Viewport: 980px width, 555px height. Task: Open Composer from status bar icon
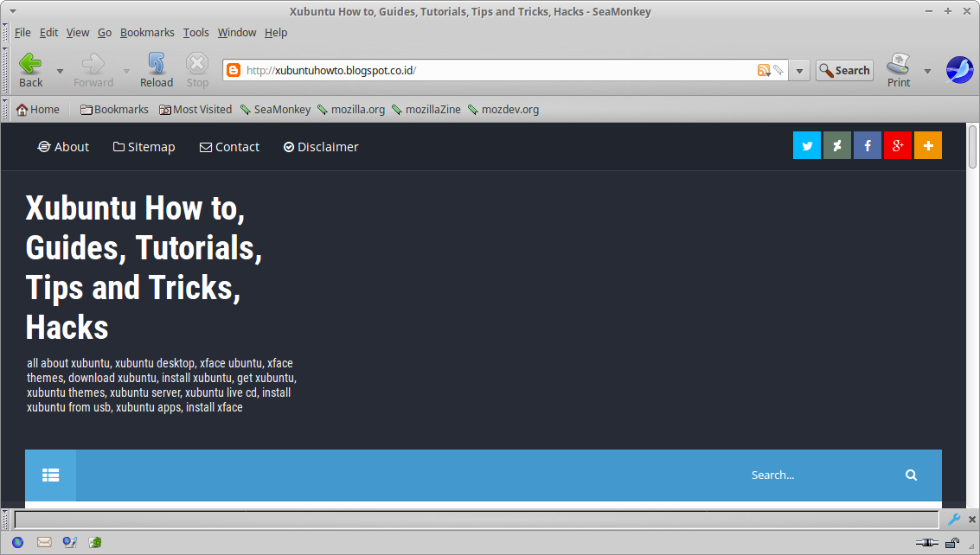click(x=69, y=542)
